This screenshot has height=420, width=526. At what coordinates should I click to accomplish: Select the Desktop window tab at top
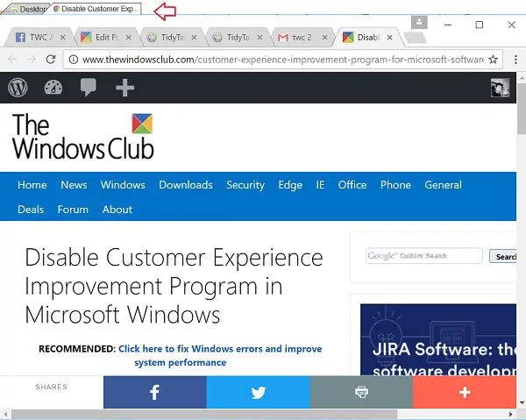pos(29,9)
